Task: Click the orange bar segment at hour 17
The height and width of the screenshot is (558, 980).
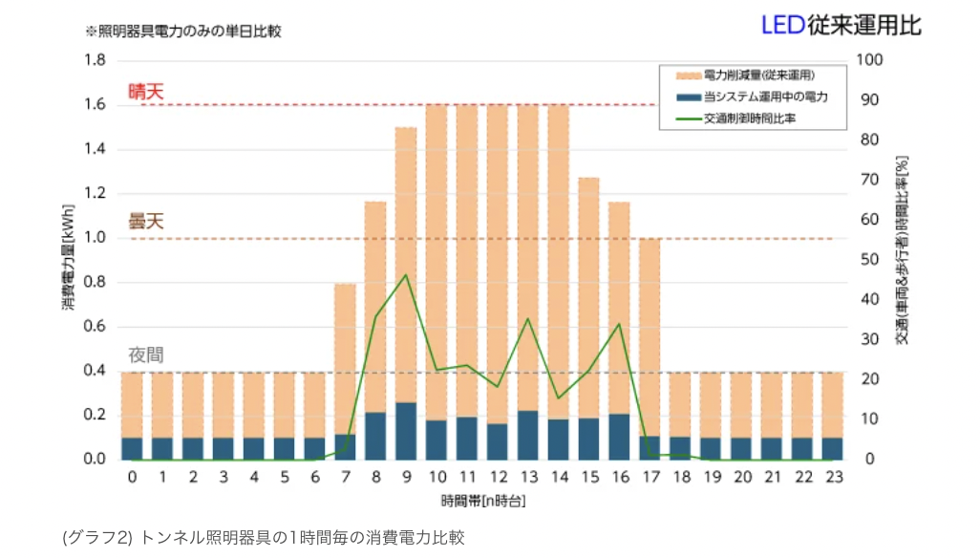Action: pyautogui.click(x=650, y=334)
